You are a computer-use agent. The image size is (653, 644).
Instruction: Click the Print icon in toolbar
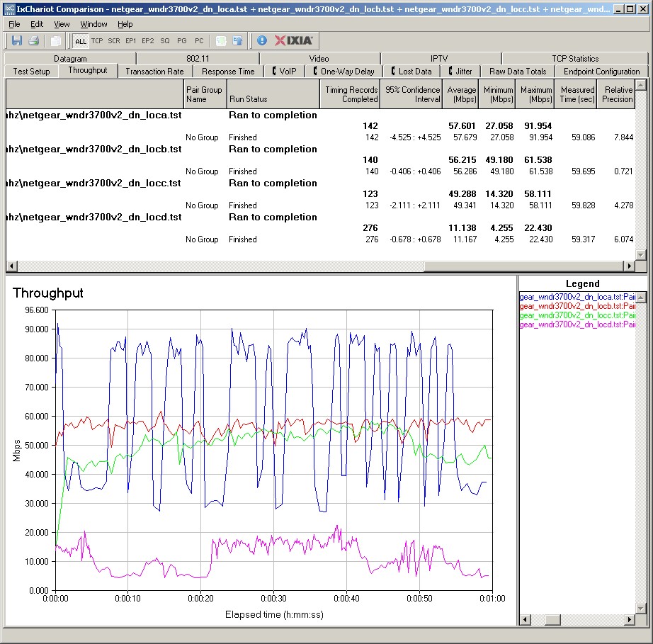[x=34, y=40]
